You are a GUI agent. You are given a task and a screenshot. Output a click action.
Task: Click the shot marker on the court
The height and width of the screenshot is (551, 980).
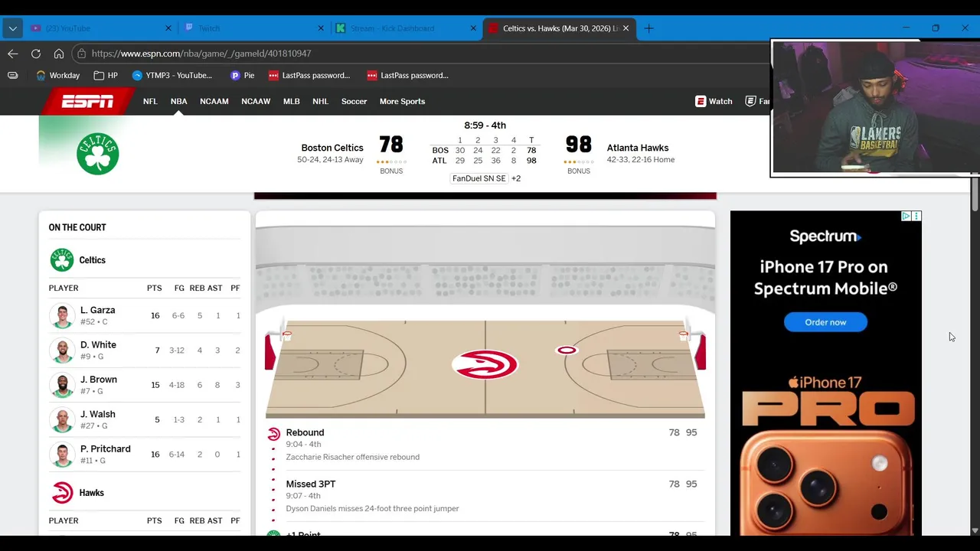(x=567, y=350)
